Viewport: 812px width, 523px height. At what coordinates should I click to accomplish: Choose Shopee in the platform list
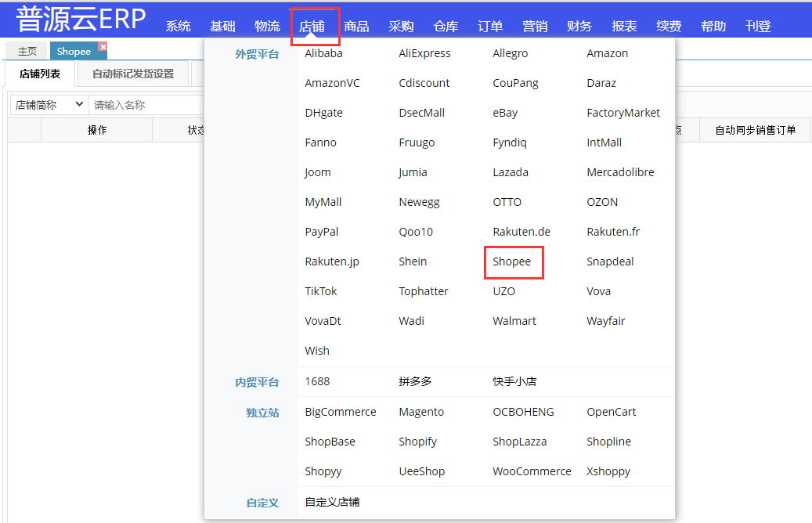click(x=511, y=261)
